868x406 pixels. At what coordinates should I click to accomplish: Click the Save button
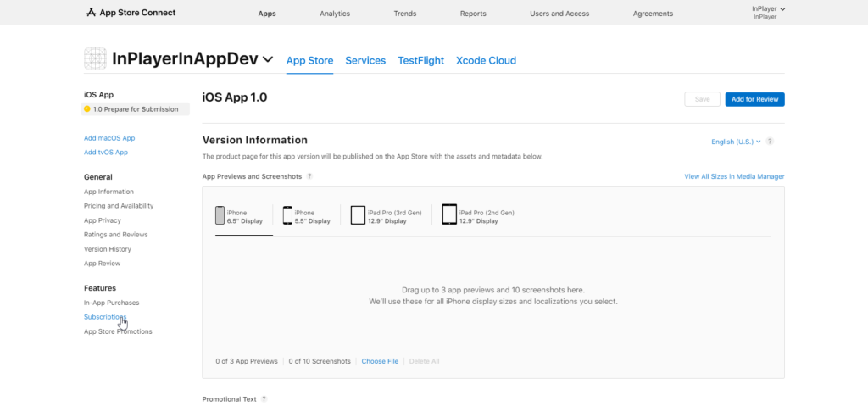click(703, 99)
